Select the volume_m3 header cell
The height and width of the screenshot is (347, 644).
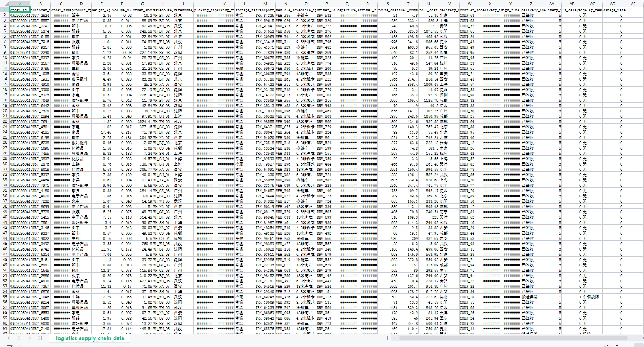tap(122, 10)
